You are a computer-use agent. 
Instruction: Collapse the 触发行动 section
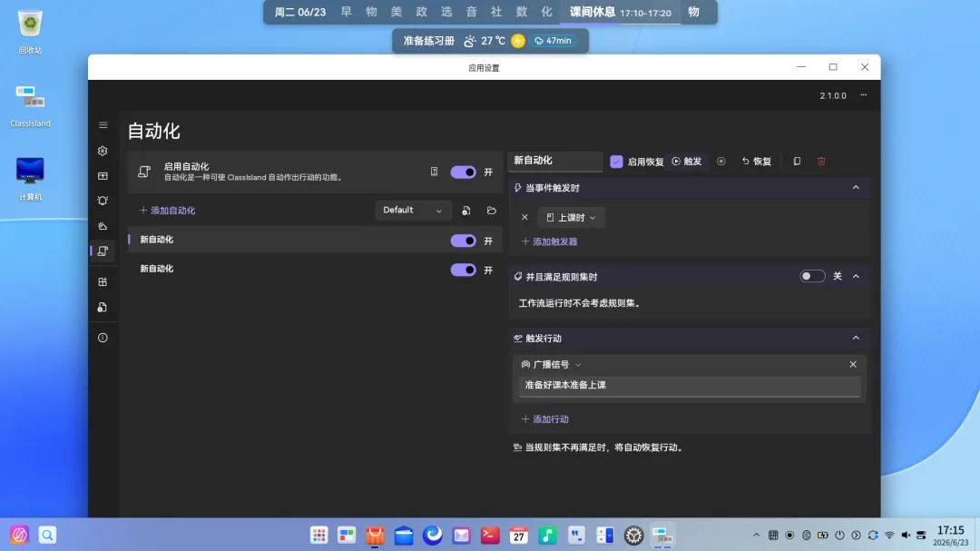pos(857,339)
